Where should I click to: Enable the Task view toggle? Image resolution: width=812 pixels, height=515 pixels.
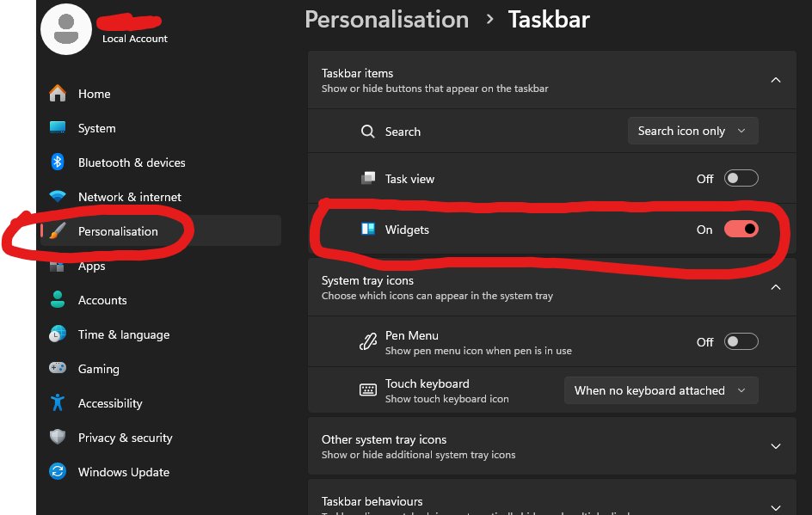741,178
